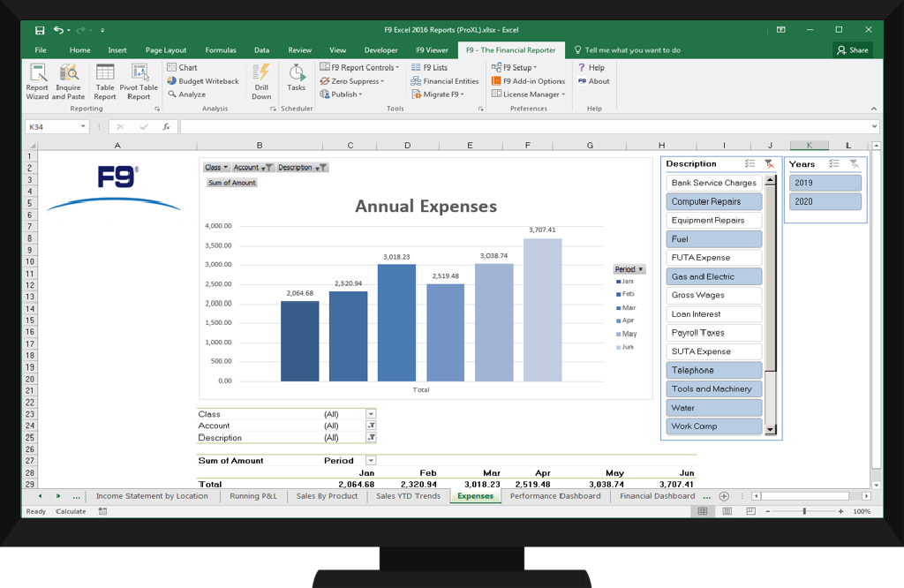Expand the F9 Setup dropdown
Screen dimensions: 904x588
click(515, 67)
